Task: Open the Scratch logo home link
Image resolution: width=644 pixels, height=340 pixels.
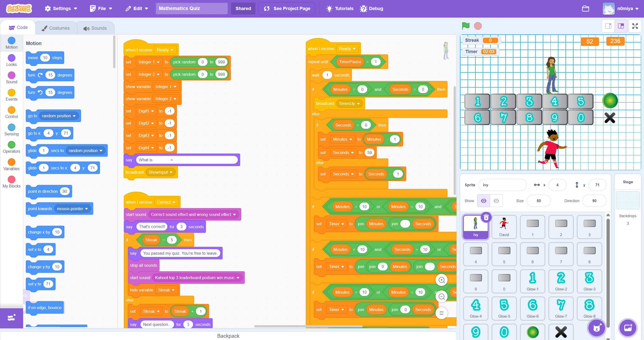Action: pos(19,9)
